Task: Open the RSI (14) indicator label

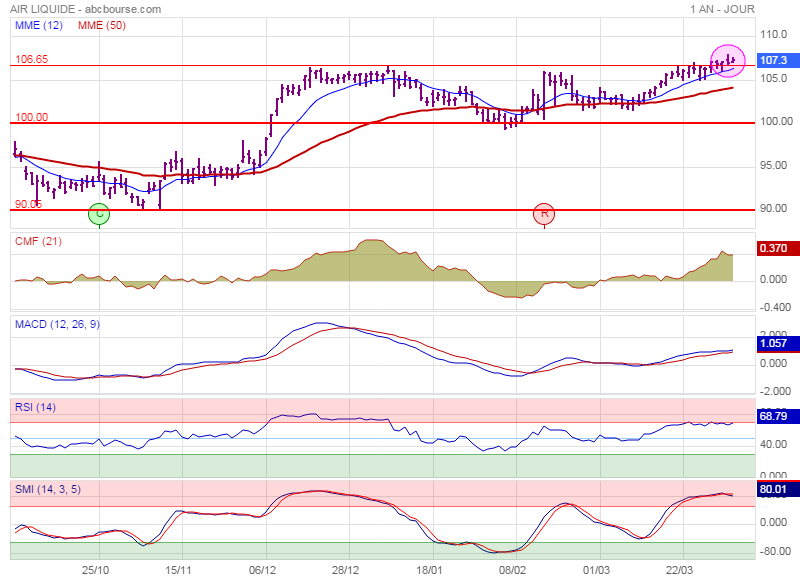Action: [x=36, y=406]
